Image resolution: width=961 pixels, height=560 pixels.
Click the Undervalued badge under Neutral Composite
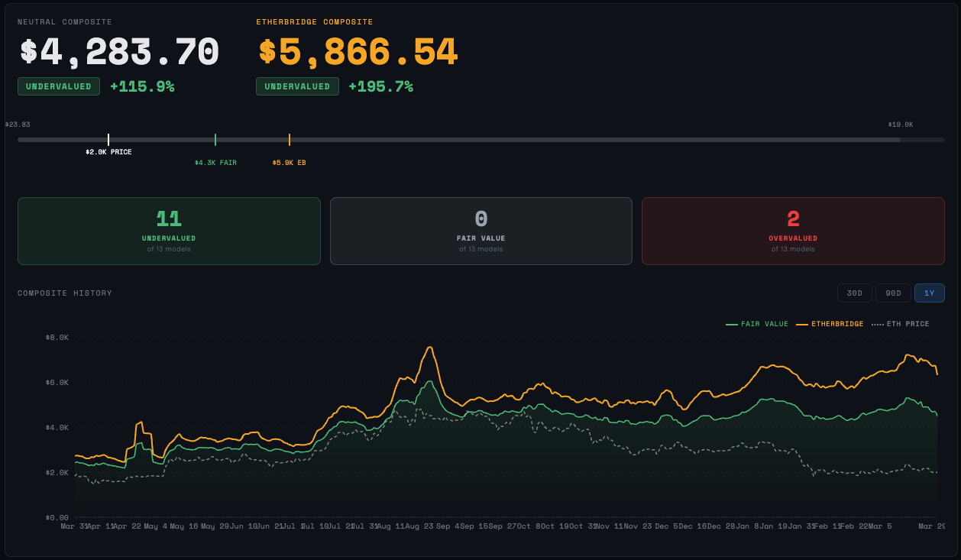click(59, 86)
